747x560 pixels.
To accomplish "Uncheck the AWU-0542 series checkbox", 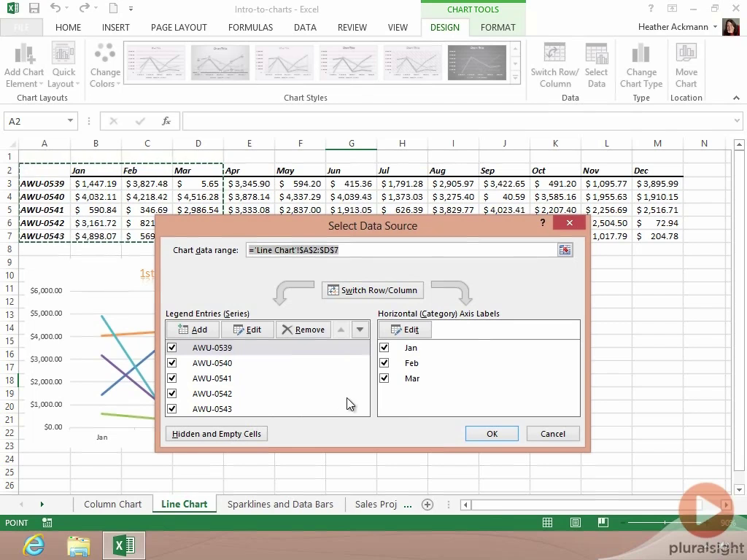I will (172, 393).
